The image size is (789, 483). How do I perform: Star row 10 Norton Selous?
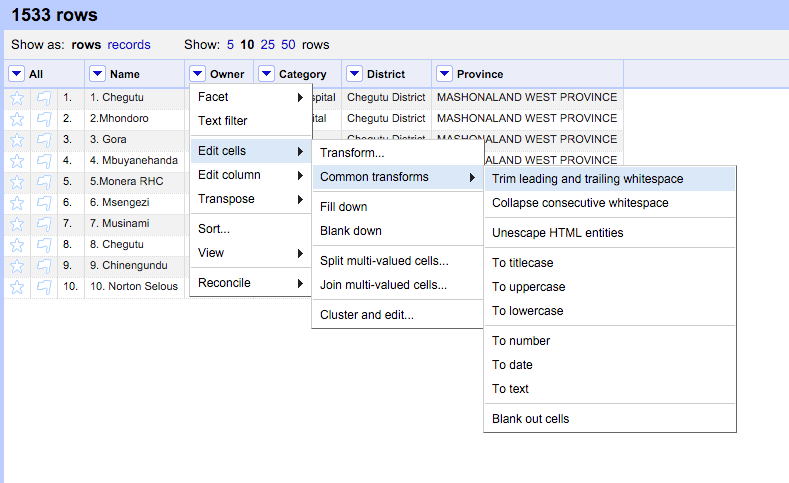17,286
